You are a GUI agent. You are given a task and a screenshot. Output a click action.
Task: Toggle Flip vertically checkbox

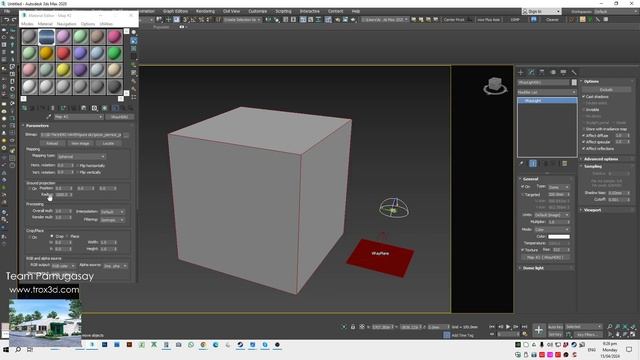[77, 172]
